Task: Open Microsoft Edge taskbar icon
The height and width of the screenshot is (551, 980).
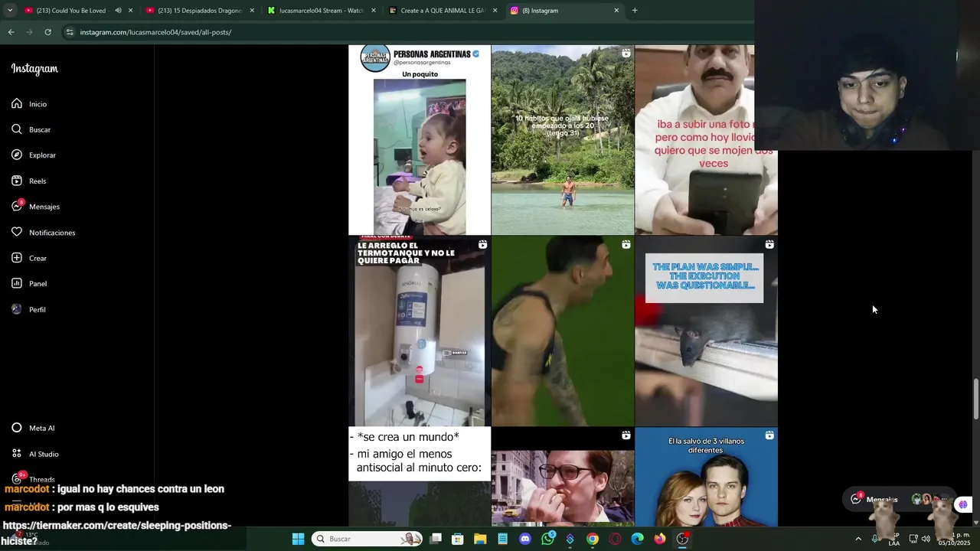Action: click(x=637, y=539)
